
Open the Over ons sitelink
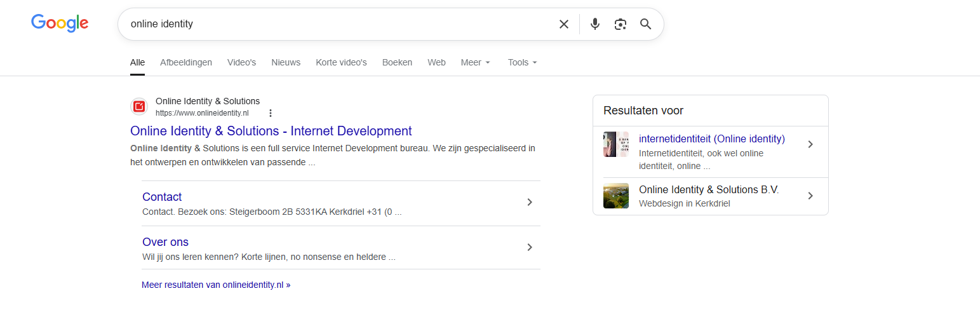(165, 242)
